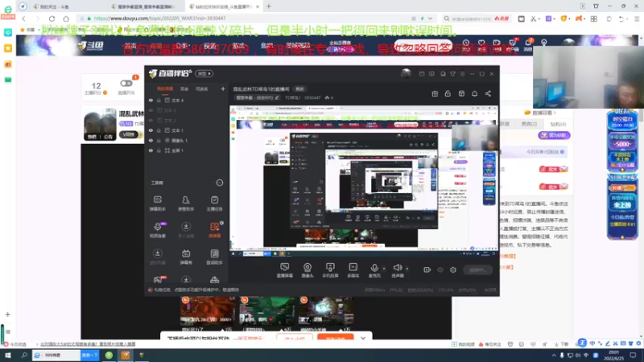Toggle visibility of 摄像头 1 layer

151,140
